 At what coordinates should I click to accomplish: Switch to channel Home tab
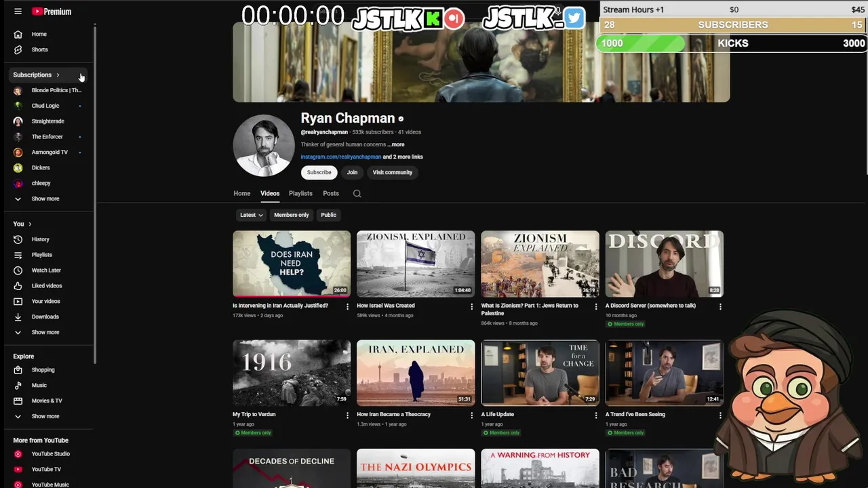coord(242,193)
